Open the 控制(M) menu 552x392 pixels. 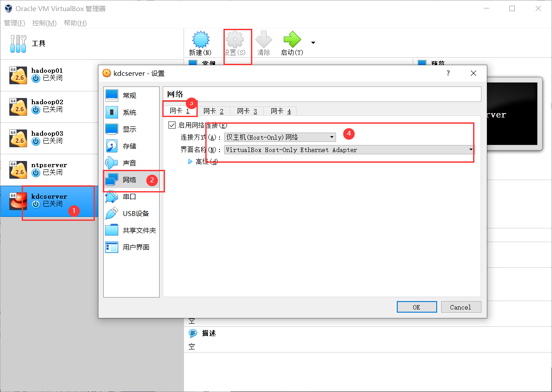(x=44, y=23)
